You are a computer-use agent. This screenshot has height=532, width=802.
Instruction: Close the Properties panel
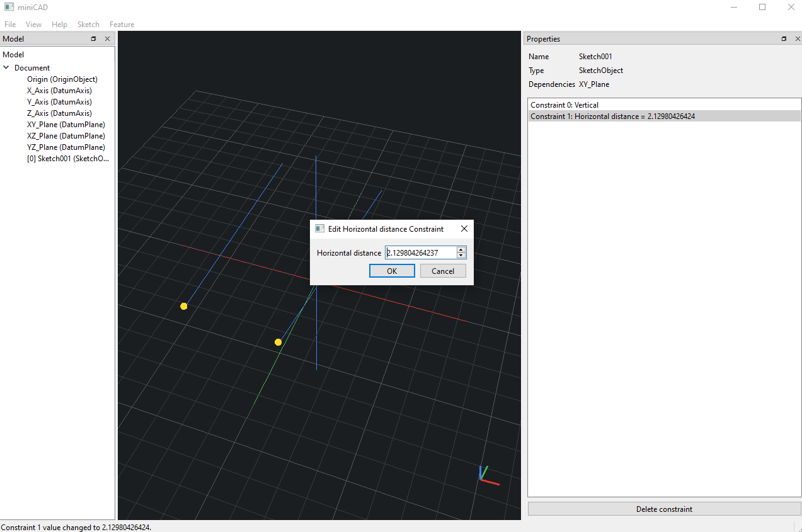pos(797,39)
